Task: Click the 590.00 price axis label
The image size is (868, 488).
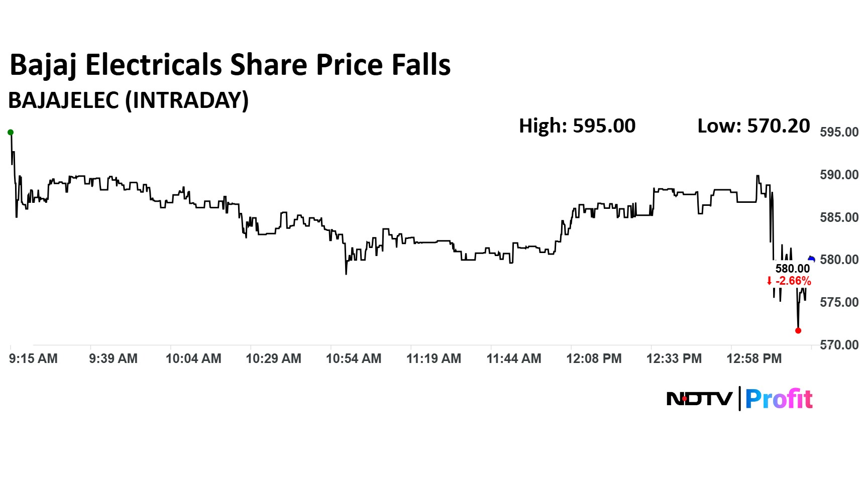Action: [839, 175]
